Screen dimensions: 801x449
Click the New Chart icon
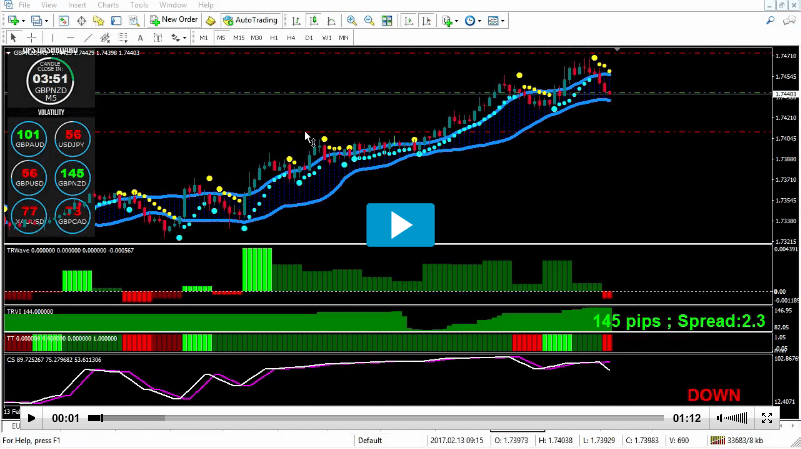pos(13,20)
